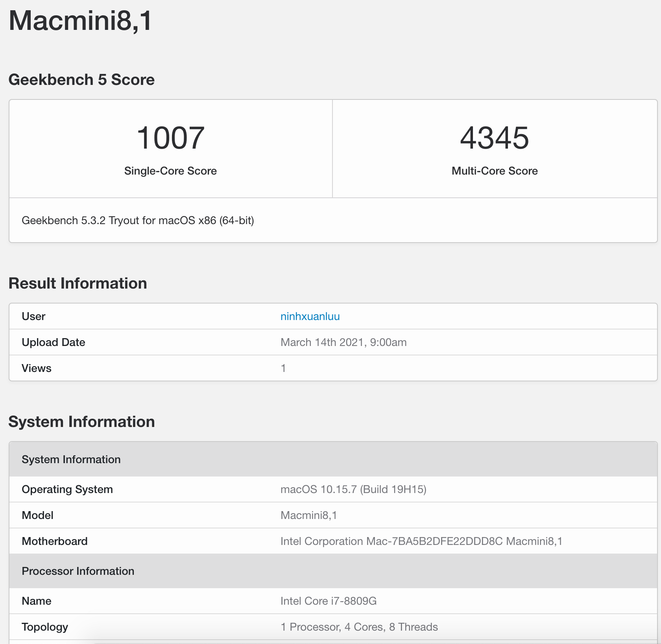The height and width of the screenshot is (644, 661).
Task: Click the Macmini8,1 page title
Action: pos(80,20)
